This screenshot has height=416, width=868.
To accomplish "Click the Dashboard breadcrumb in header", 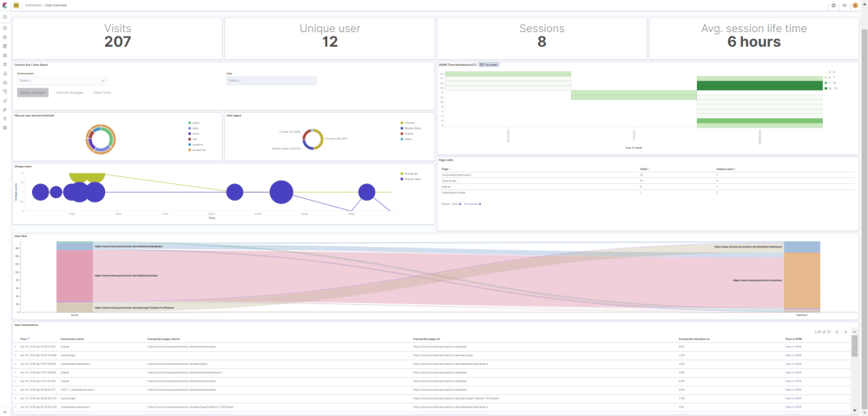I will (x=33, y=5).
